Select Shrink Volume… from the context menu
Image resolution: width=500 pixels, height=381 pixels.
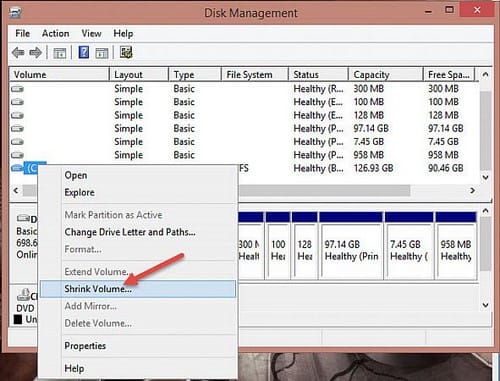pos(138,289)
